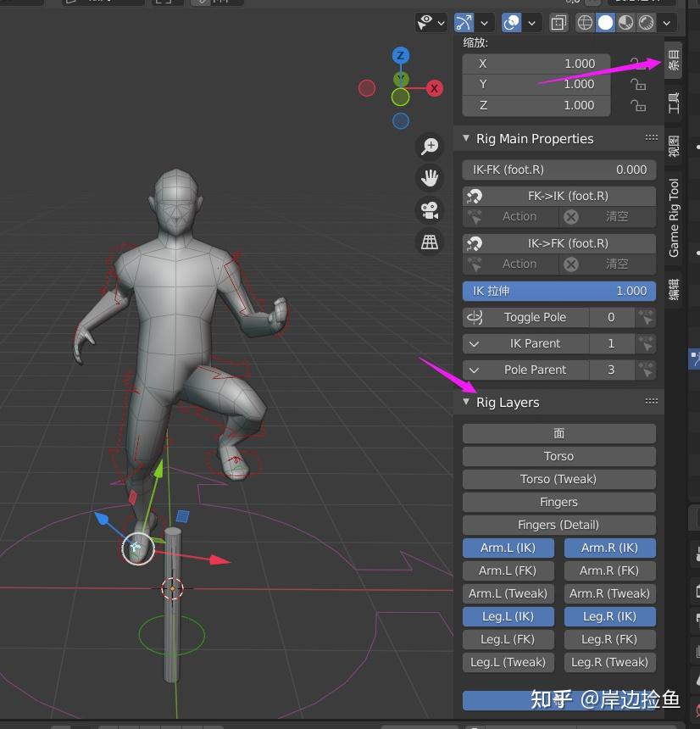This screenshot has height=729, width=700.
Task: Open the viewport shading options dropdown
Action: tap(666, 22)
